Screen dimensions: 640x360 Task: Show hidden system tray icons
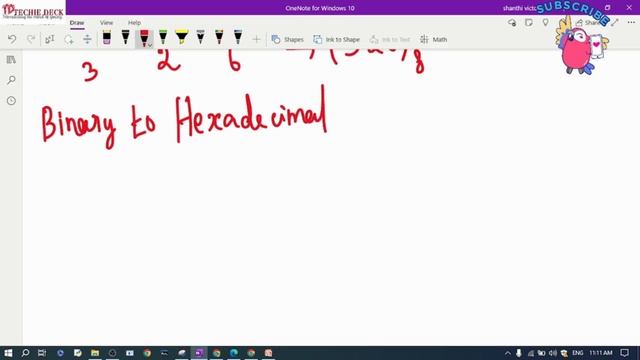pyautogui.click(x=508, y=353)
